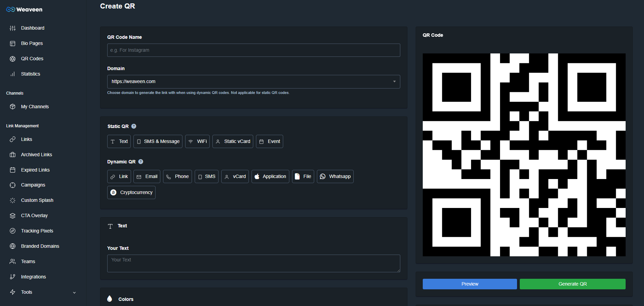Go to Campaigns
Image resolution: width=644 pixels, height=306 pixels.
[x=33, y=185]
